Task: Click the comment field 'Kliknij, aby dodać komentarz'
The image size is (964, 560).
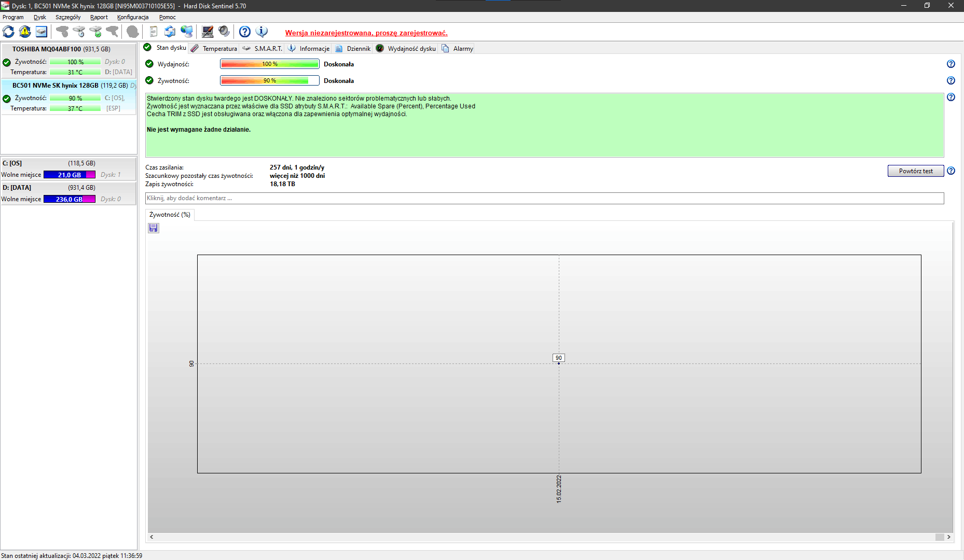Action: [x=544, y=198]
